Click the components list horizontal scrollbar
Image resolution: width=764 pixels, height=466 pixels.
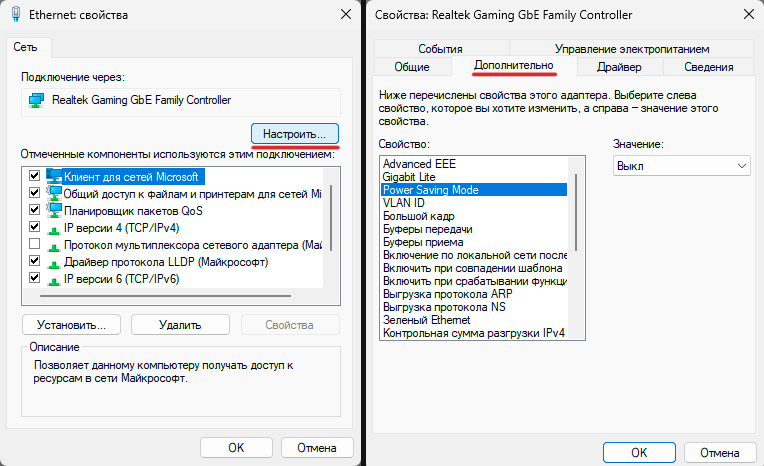tap(166, 295)
